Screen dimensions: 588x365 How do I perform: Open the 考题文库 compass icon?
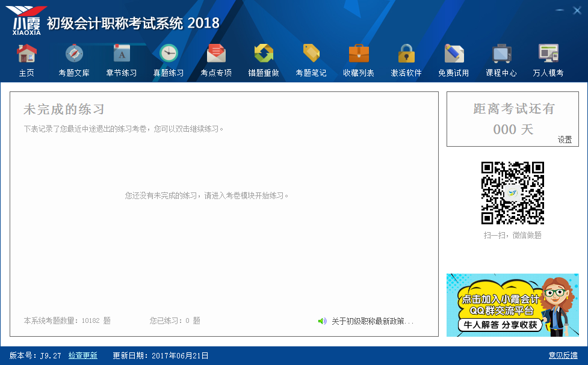pyautogui.click(x=74, y=54)
